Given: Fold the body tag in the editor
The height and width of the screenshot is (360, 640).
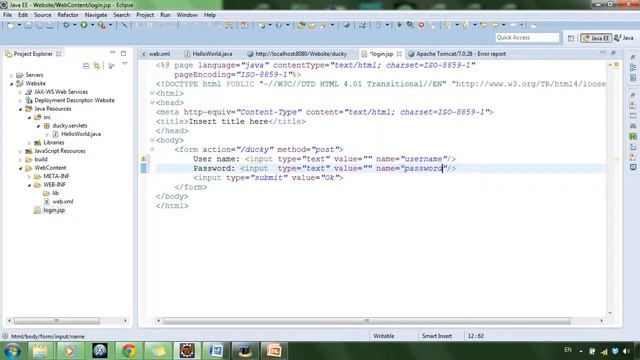Looking at the screenshot, I should tap(152, 140).
